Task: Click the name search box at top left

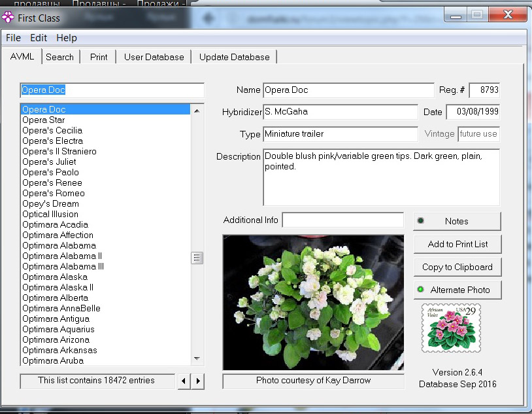Action: coord(112,90)
